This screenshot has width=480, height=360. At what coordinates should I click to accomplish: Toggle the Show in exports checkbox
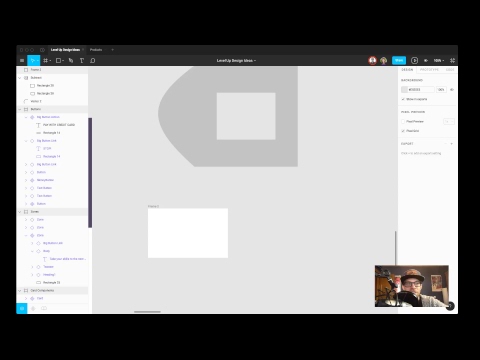pos(403,99)
